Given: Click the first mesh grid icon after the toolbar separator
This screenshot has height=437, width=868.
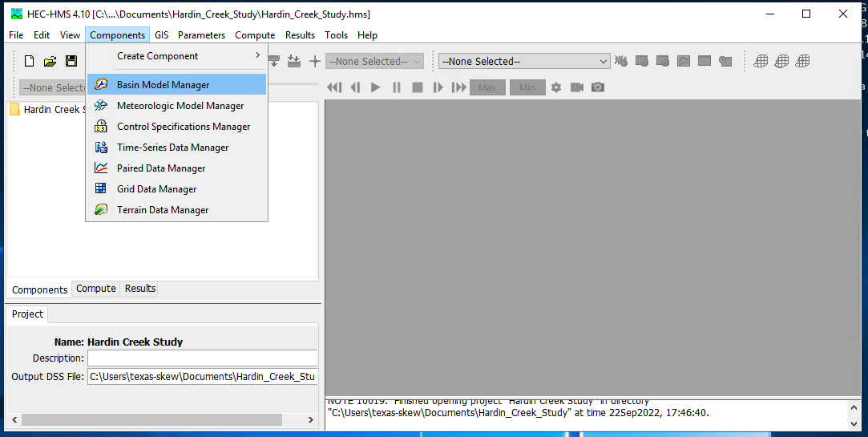Looking at the screenshot, I should click(x=761, y=62).
